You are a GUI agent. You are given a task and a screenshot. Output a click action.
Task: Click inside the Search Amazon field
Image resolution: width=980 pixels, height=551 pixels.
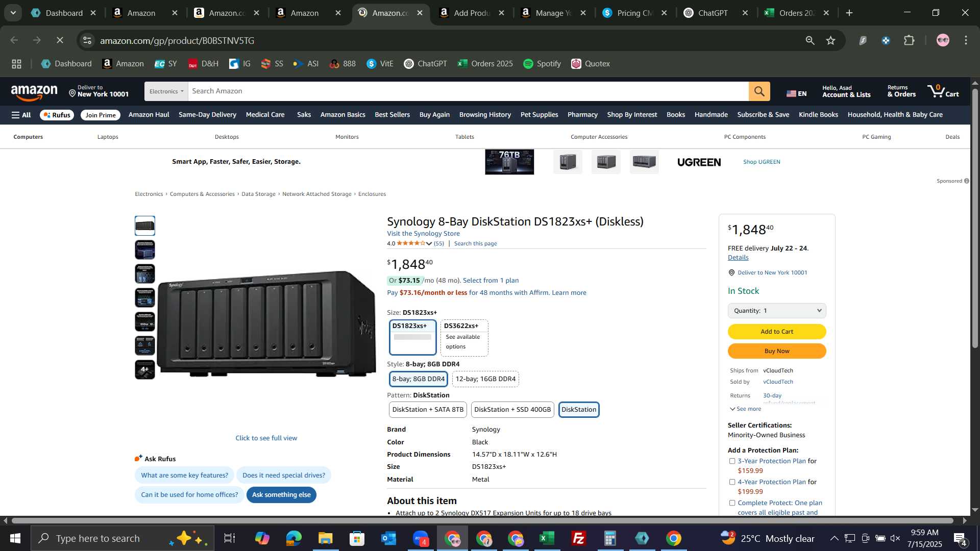pyautogui.click(x=468, y=91)
